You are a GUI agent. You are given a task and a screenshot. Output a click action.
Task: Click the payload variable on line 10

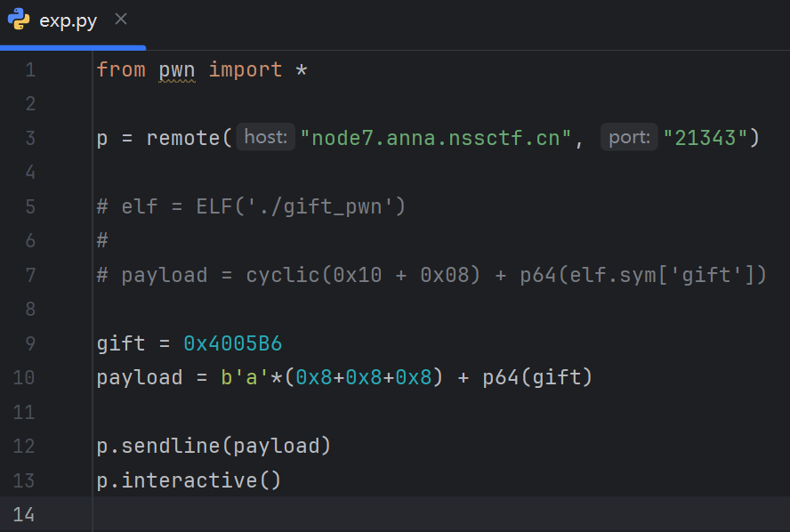coord(140,378)
